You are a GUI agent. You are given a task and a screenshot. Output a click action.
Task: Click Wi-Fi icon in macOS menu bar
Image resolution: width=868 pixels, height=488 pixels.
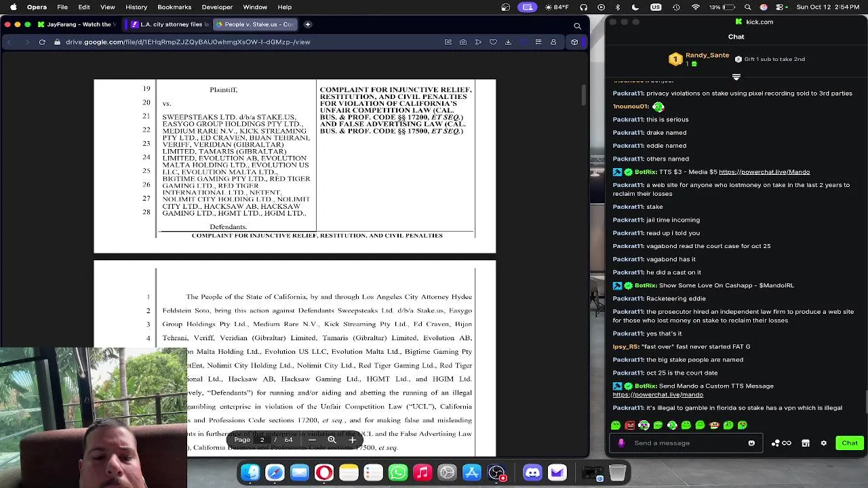pyautogui.click(x=695, y=7)
